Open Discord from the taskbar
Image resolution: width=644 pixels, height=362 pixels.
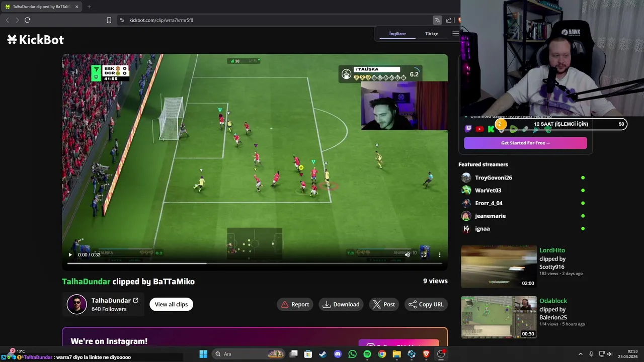tap(338, 354)
